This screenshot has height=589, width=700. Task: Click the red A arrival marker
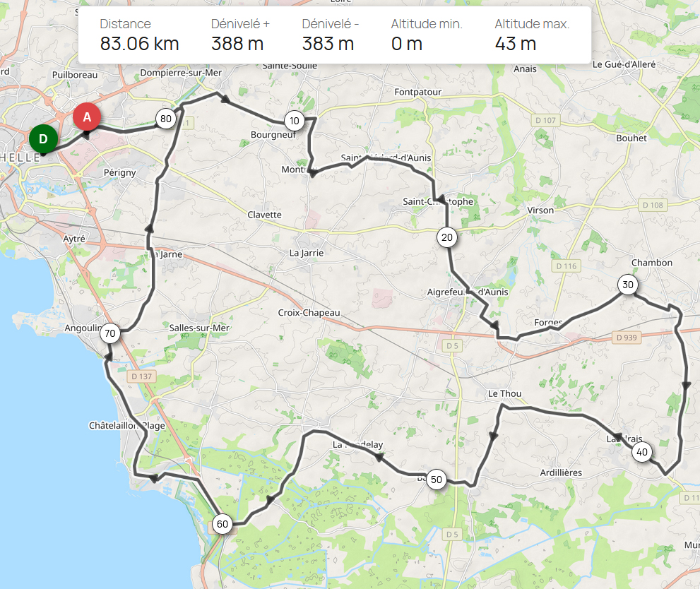click(x=87, y=117)
